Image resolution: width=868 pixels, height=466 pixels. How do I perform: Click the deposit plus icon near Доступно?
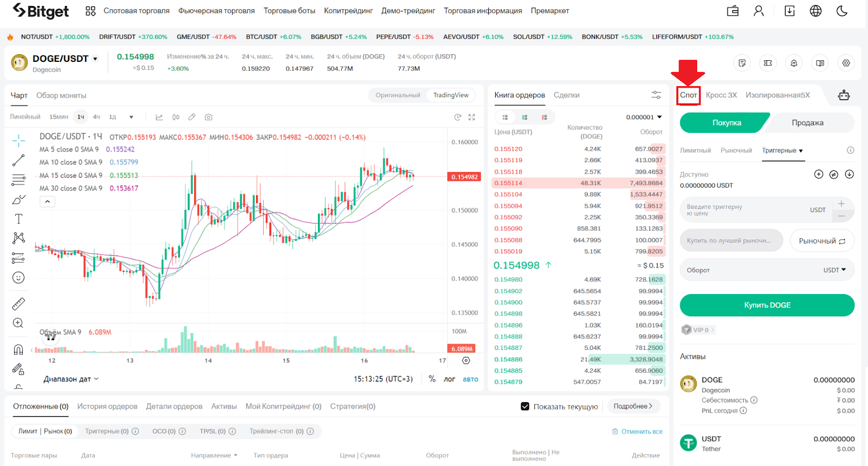tap(819, 174)
